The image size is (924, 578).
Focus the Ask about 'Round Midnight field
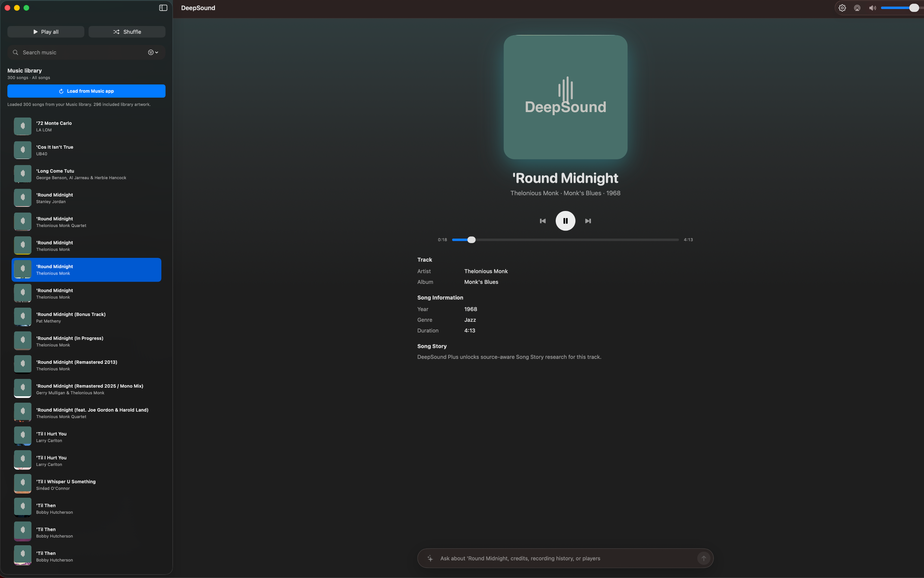(x=565, y=558)
